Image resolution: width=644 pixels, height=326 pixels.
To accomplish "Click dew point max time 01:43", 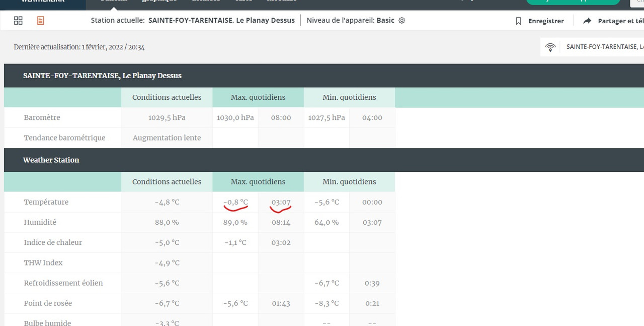I will [281, 303].
